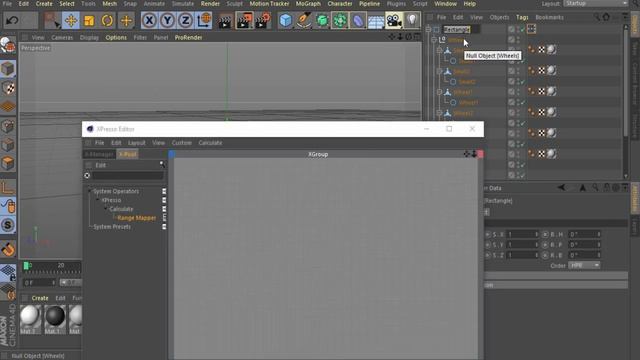
Task: Select the Scale tool in the toolbar
Action: point(89,20)
